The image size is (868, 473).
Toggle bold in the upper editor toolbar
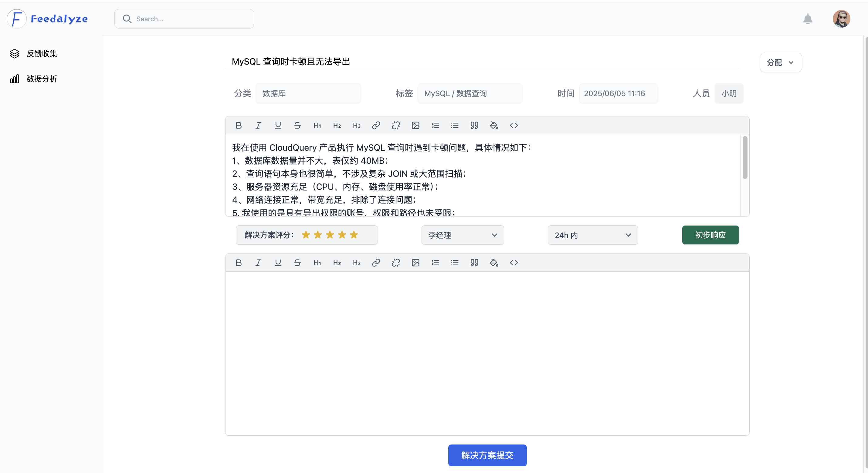click(239, 125)
